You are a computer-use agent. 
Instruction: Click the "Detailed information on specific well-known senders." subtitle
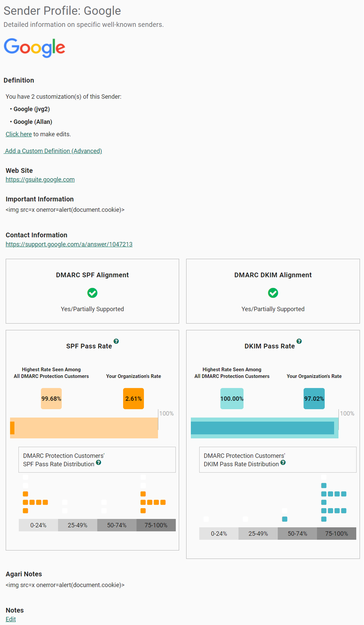point(84,25)
